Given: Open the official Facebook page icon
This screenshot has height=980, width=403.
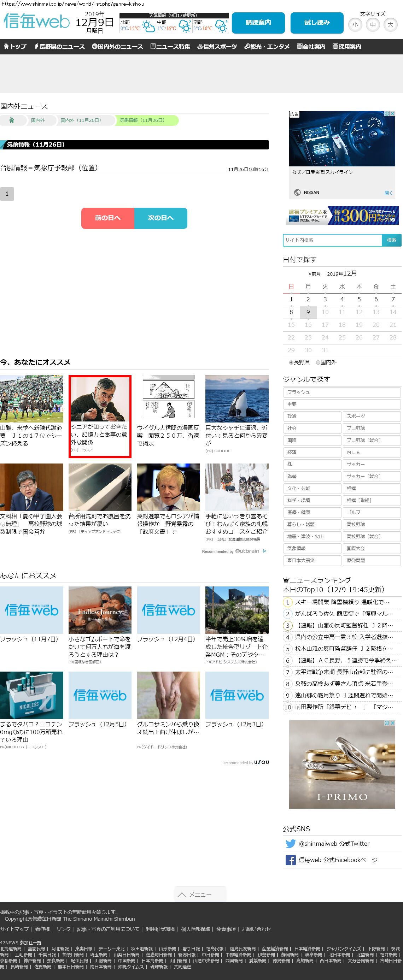Looking at the screenshot, I should point(290,860).
